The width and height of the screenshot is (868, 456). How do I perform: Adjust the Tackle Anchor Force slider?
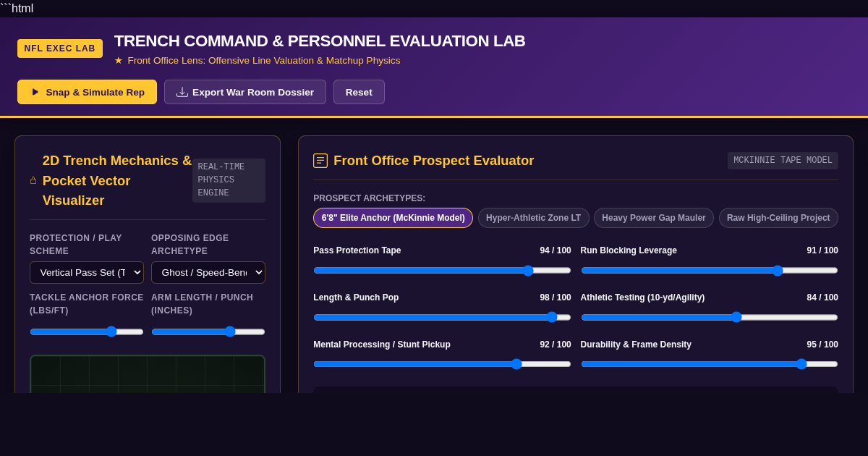coord(87,332)
